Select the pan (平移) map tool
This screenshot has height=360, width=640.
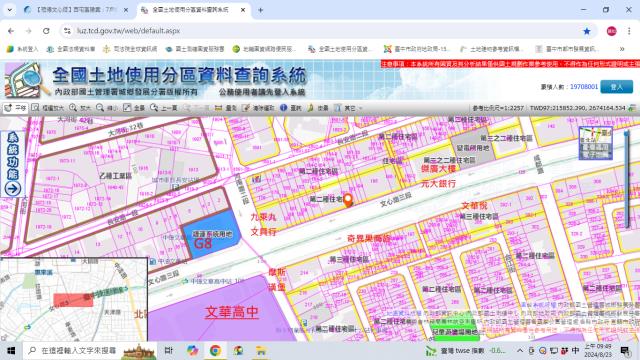coord(15,108)
